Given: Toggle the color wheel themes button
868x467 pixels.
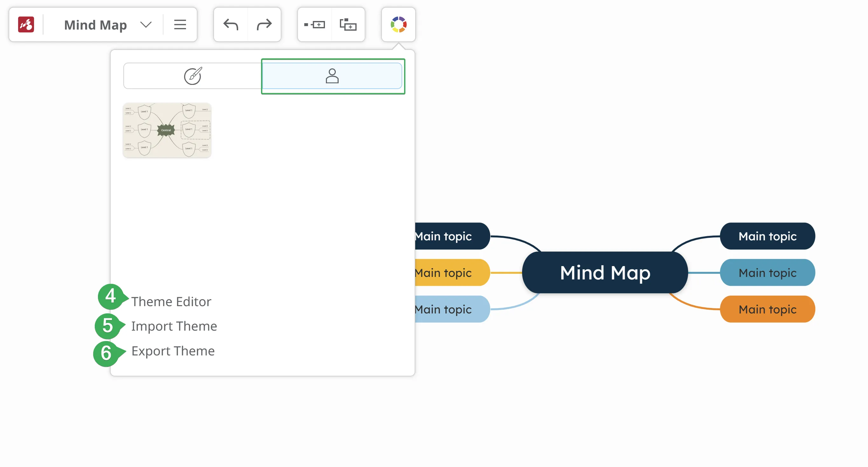Looking at the screenshot, I should (x=398, y=24).
